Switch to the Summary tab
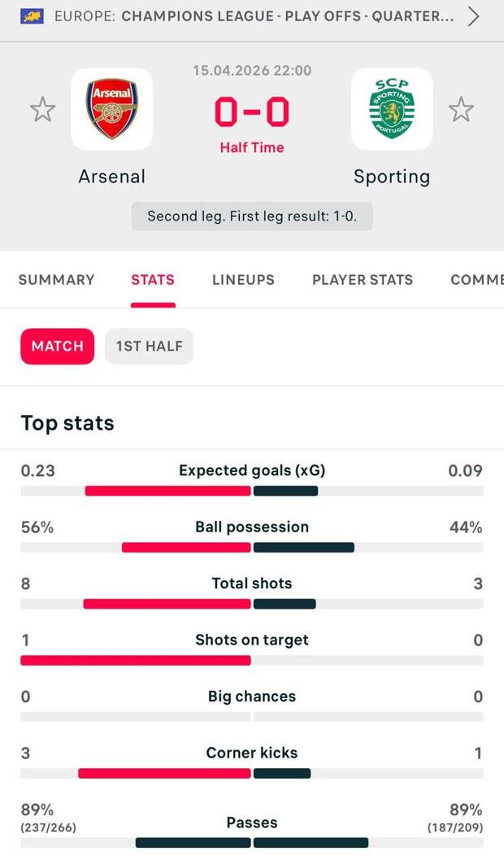The height and width of the screenshot is (856, 504). click(56, 280)
